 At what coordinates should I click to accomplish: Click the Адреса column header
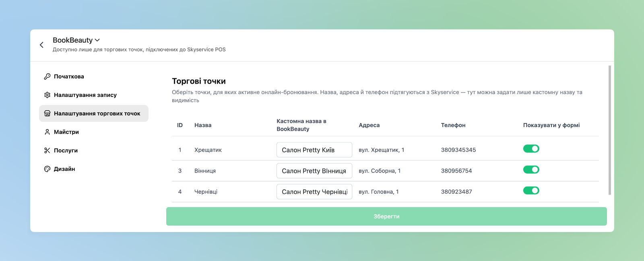pos(369,125)
